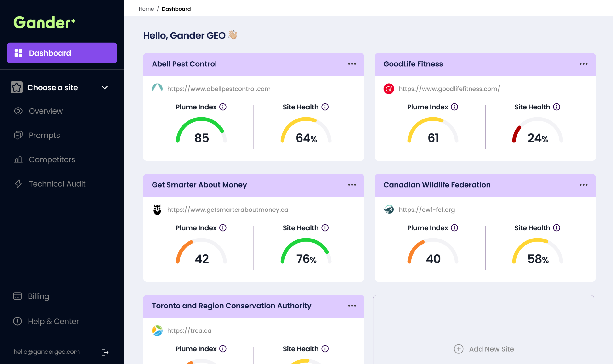
Task: Open https://www.abellpestcontrol.com link
Action: pyautogui.click(x=219, y=89)
